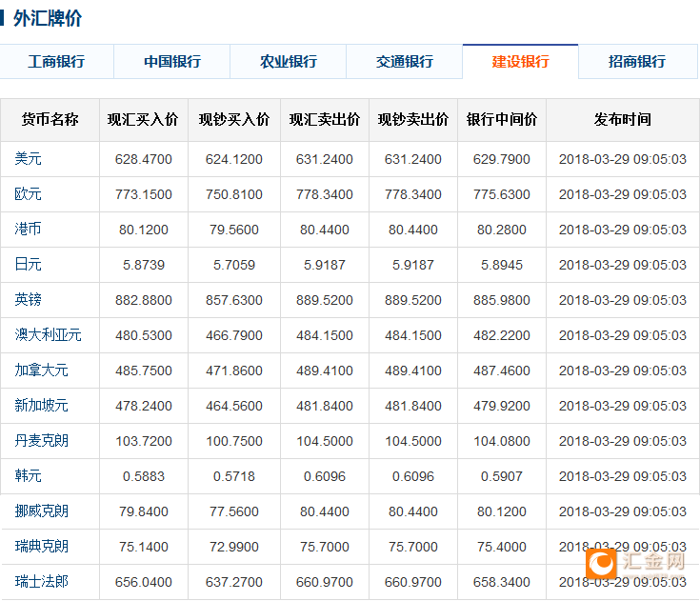Select the 澳大利亚元 buy rate 480.5300
This screenshot has width=700, height=601.
point(144,336)
